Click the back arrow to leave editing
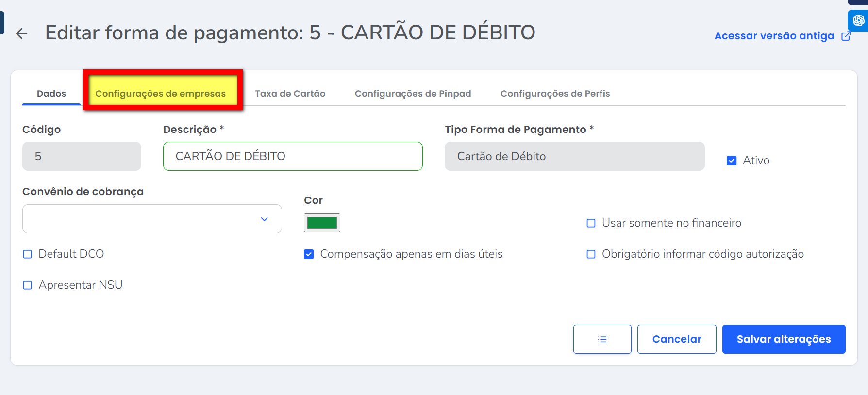Screen dimensions: 868x395 click(21, 33)
